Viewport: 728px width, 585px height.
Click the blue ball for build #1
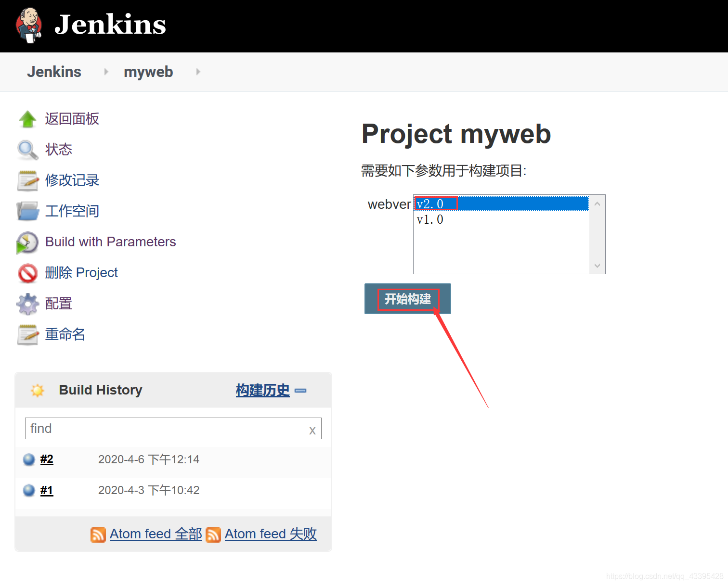[x=29, y=490]
